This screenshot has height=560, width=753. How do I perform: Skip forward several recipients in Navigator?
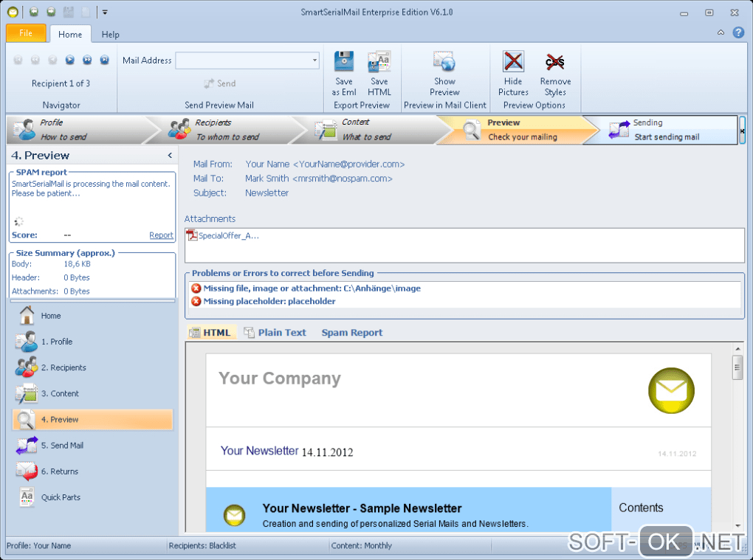[x=87, y=60]
